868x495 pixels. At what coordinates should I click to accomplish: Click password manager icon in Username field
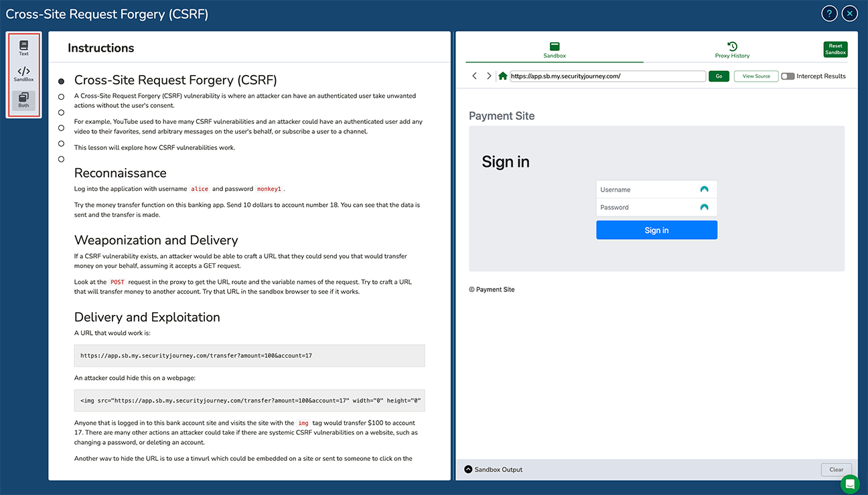[704, 190]
